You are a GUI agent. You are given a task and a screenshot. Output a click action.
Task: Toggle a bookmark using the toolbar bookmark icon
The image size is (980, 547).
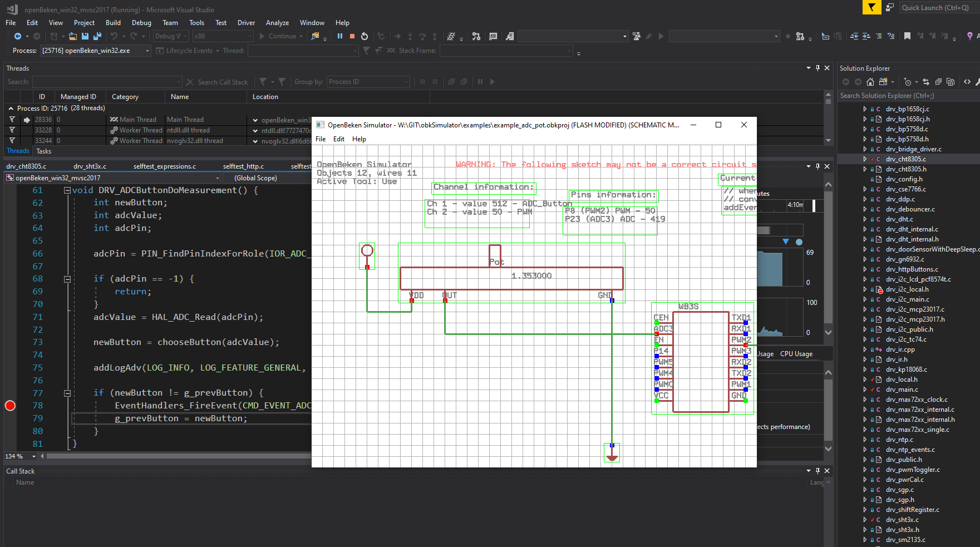point(907,36)
